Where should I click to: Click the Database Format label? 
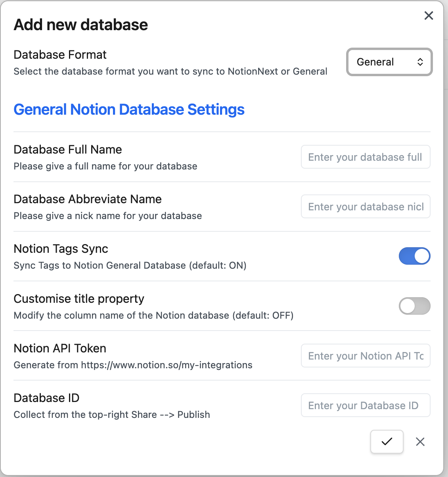tap(60, 55)
